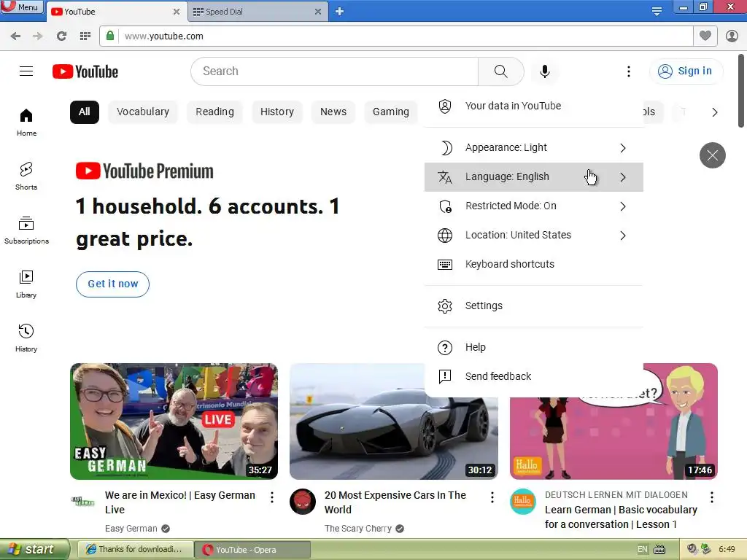
Task: Click The Scary Cherry channel name
Action: coord(358,529)
